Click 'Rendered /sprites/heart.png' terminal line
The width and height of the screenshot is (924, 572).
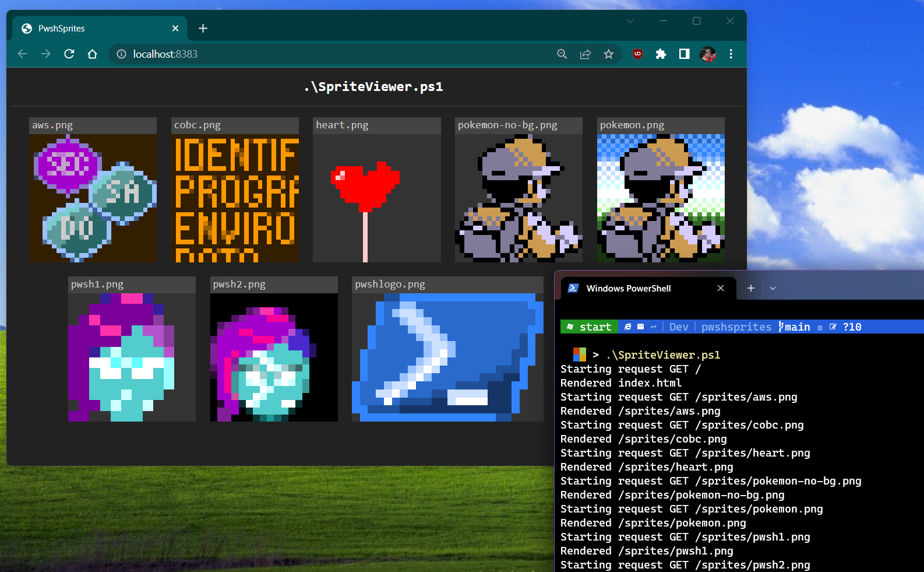(x=647, y=467)
